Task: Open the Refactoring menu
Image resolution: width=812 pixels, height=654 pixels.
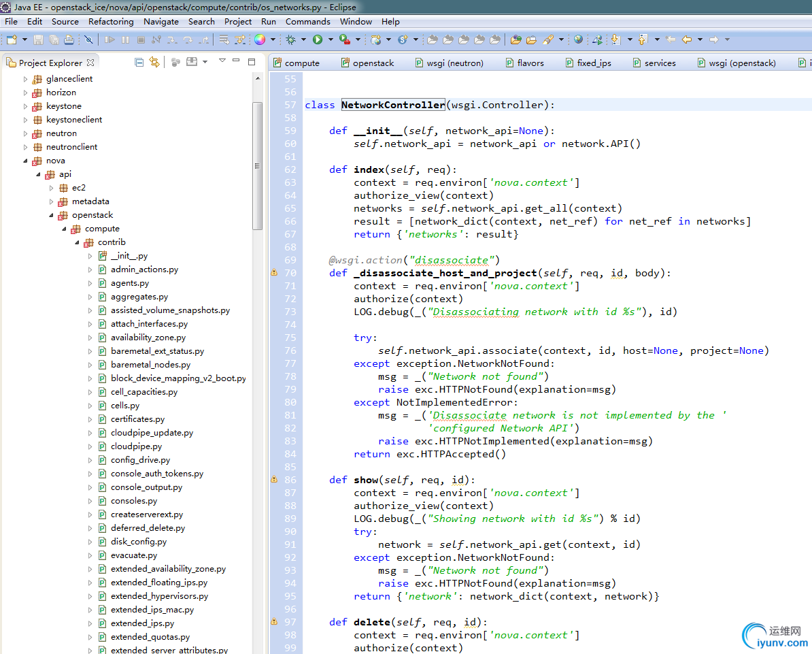Action: tap(111, 21)
